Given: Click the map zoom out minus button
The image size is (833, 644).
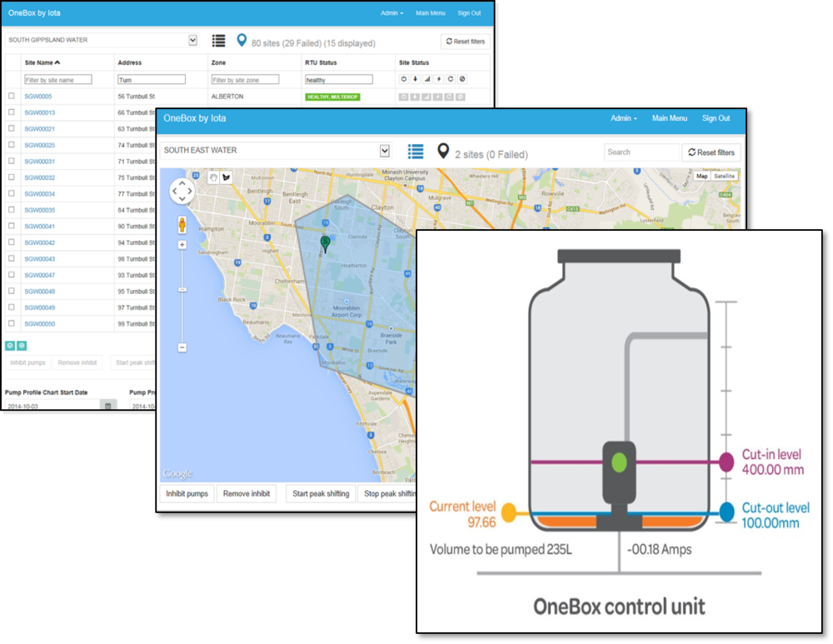Looking at the screenshot, I should (x=182, y=347).
